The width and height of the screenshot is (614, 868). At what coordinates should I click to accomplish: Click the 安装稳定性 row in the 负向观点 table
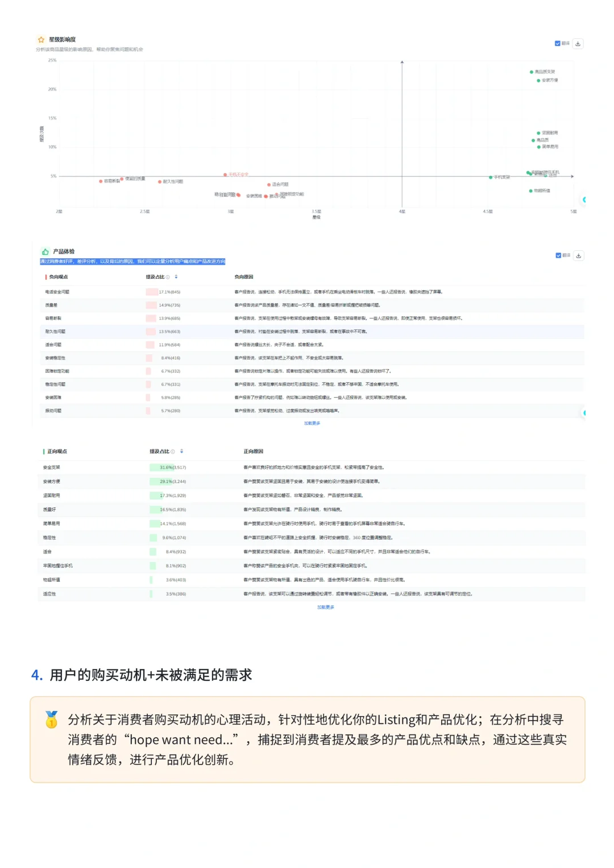(x=312, y=358)
